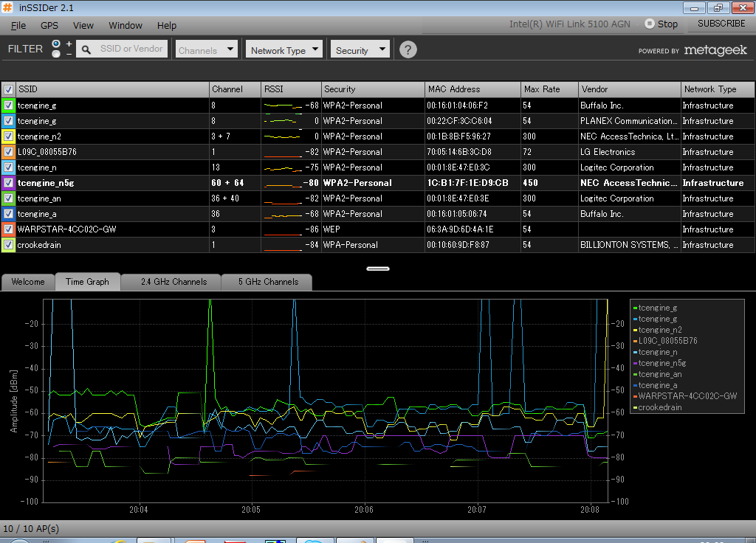This screenshot has width=756, height=543.
Task: Toggle the tcengine_n5g row checkbox
Action: 8,183
